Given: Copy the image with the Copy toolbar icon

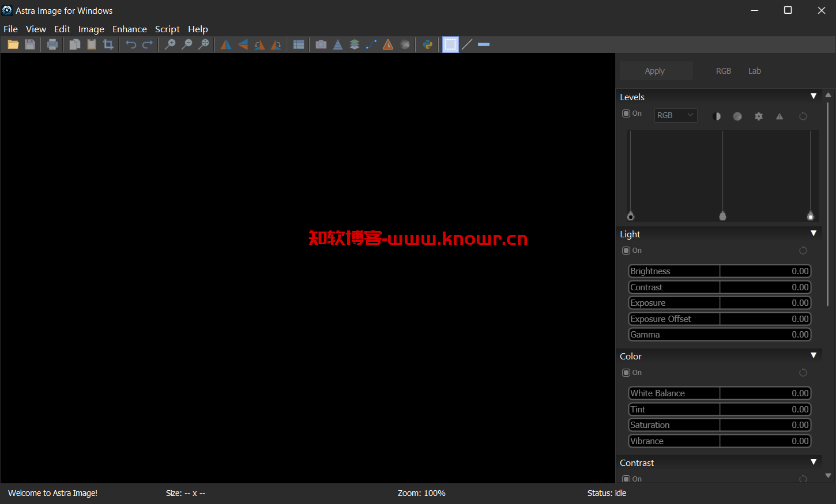Looking at the screenshot, I should [74, 44].
